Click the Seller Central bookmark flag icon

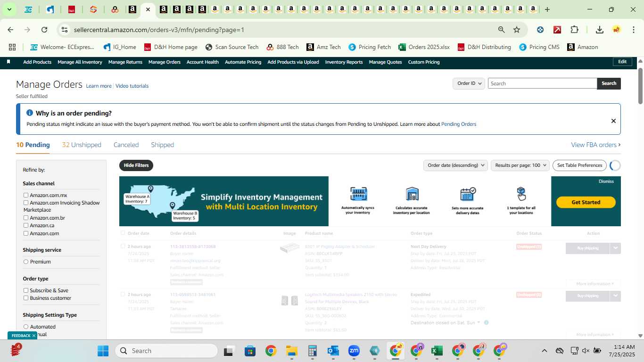pos(8,62)
